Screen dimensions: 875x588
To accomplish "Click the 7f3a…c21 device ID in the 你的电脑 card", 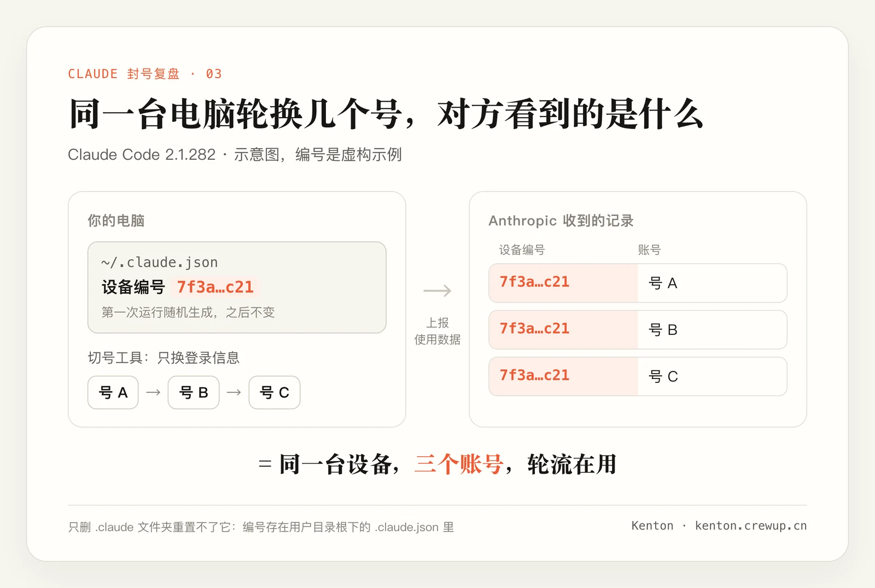I will (x=215, y=287).
